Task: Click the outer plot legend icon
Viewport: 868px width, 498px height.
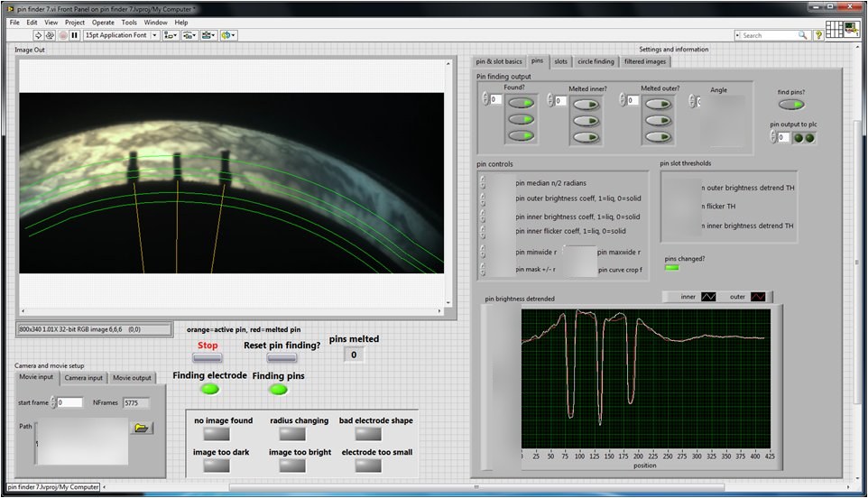Action: tap(758, 297)
